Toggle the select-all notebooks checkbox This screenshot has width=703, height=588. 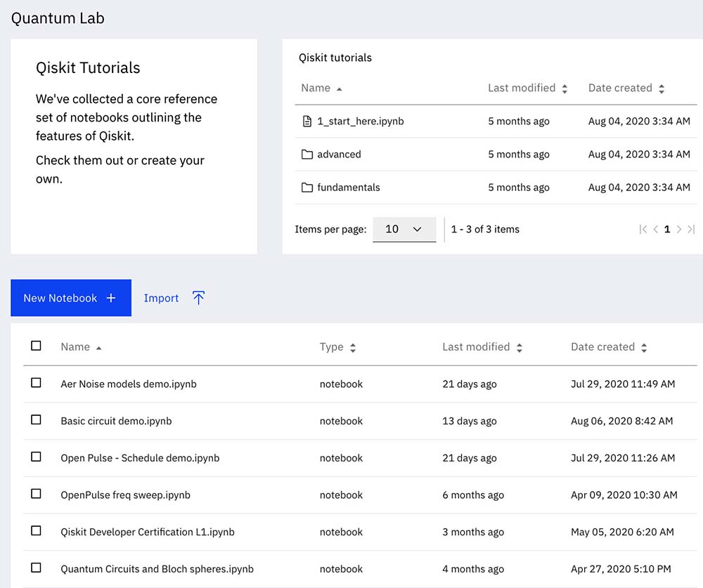click(x=36, y=346)
